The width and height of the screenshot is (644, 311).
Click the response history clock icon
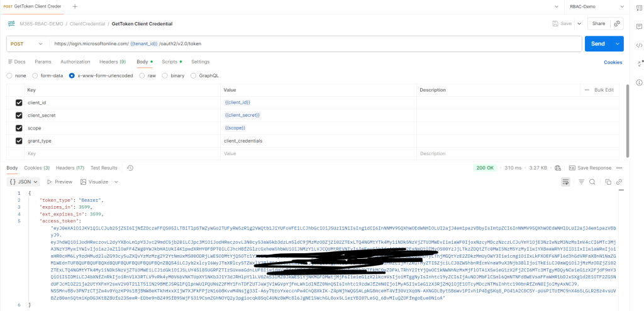point(130,168)
